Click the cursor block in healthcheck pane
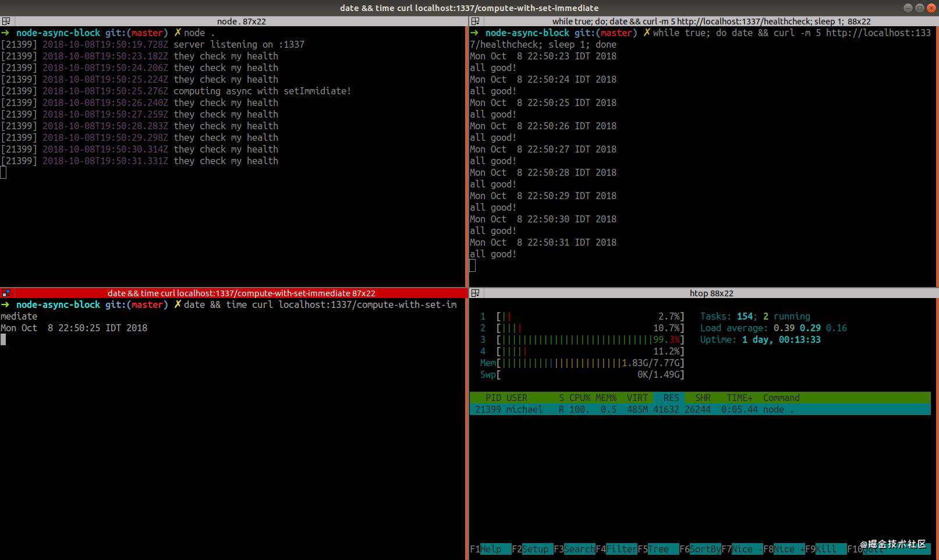 point(473,265)
